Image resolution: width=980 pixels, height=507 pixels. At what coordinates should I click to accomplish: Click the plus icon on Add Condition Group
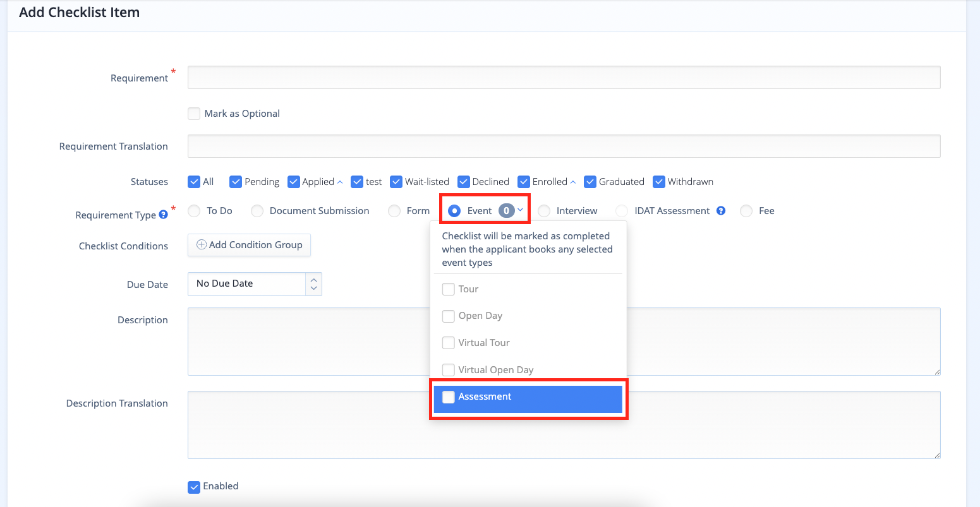(x=202, y=245)
